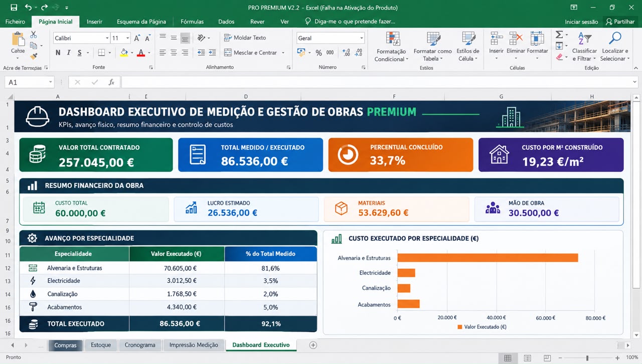Toggle middle vertical alignment

(174, 38)
